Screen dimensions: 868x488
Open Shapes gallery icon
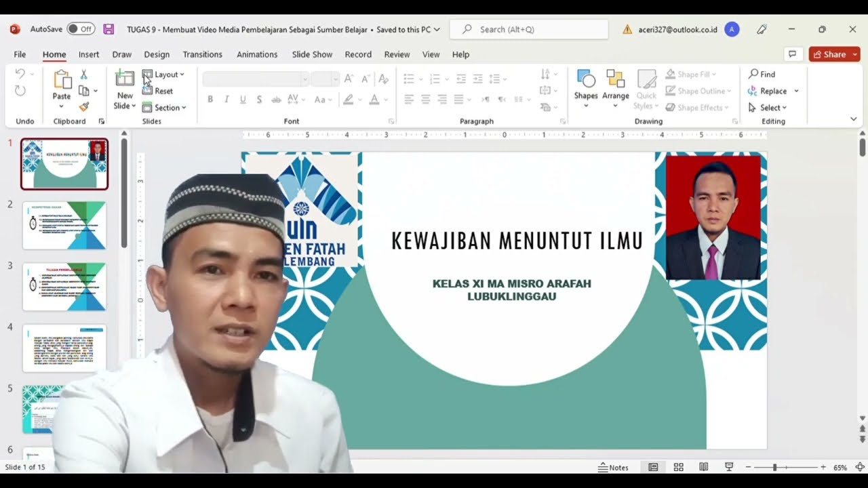pos(586,79)
